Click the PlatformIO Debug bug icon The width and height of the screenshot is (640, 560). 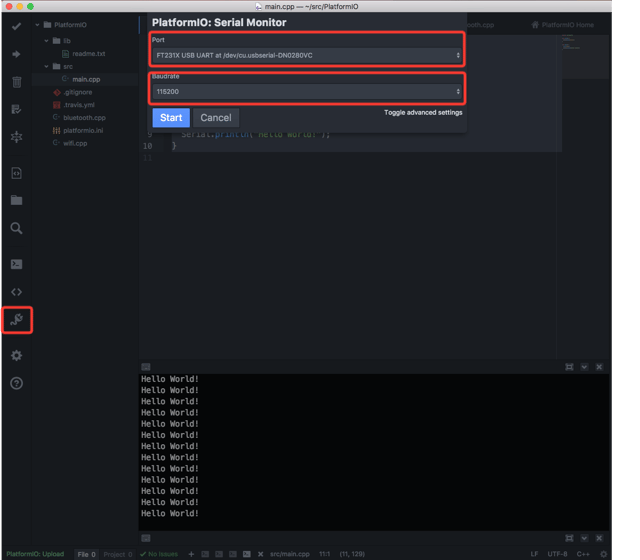tap(16, 137)
